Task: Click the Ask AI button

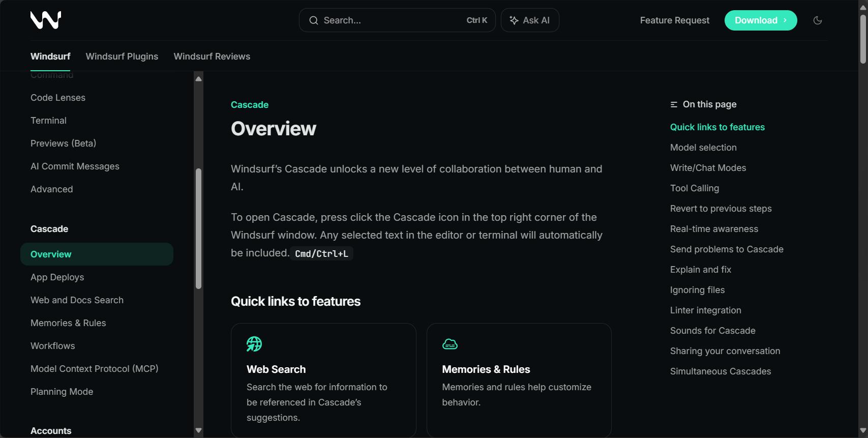Action: click(530, 20)
